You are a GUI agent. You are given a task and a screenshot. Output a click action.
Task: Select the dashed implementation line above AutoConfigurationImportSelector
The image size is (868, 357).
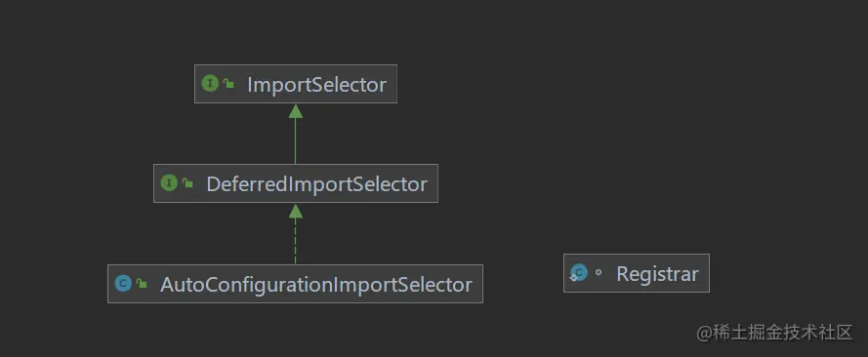pyautogui.click(x=296, y=241)
